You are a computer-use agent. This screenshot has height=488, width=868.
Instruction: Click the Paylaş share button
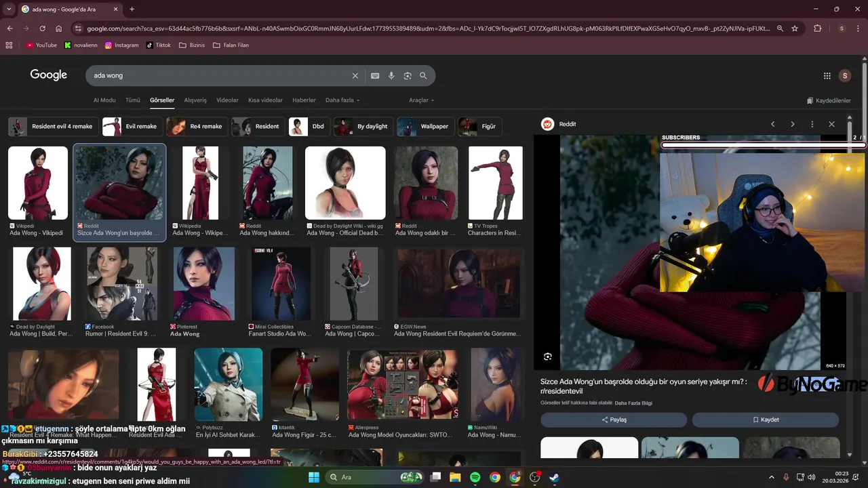coord(614,420)
